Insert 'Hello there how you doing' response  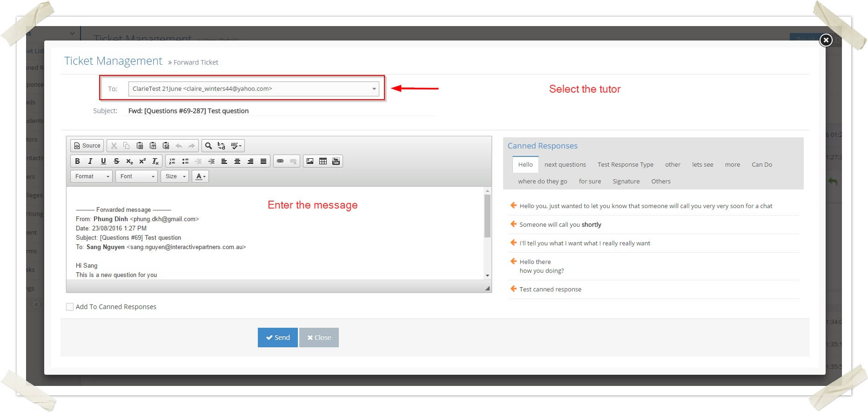514,261
